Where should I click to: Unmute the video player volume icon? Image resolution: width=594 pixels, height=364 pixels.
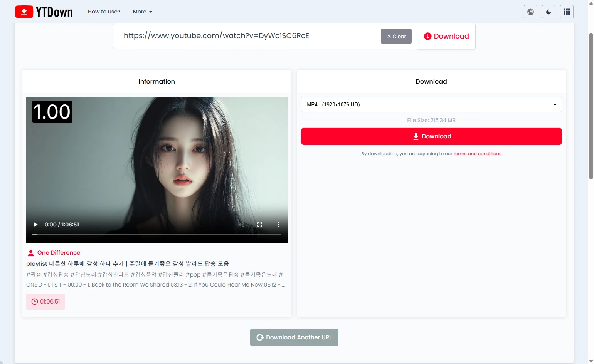pos(241,225)
